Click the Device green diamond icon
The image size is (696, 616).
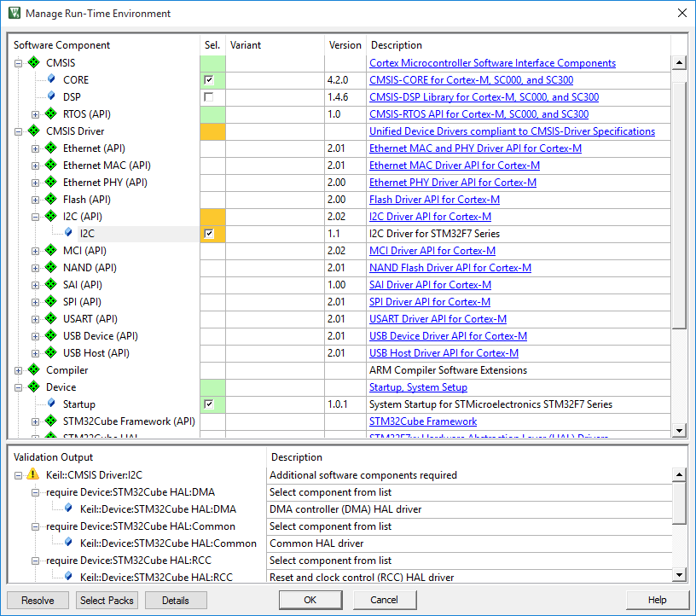[x=34, y=386]
